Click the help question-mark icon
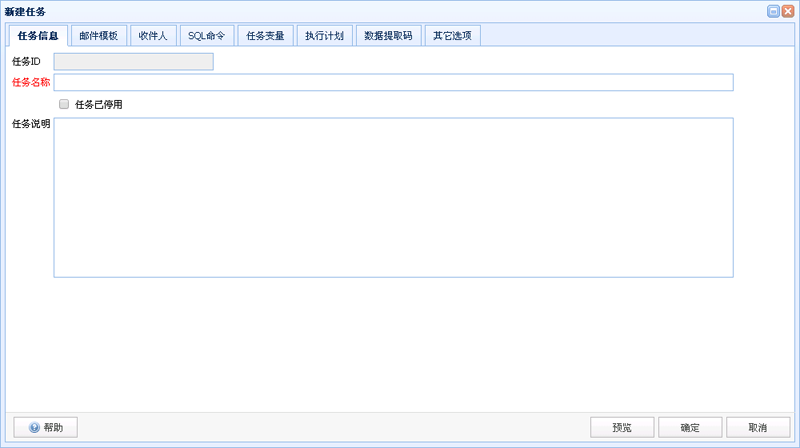 click(x=34, y=428)
